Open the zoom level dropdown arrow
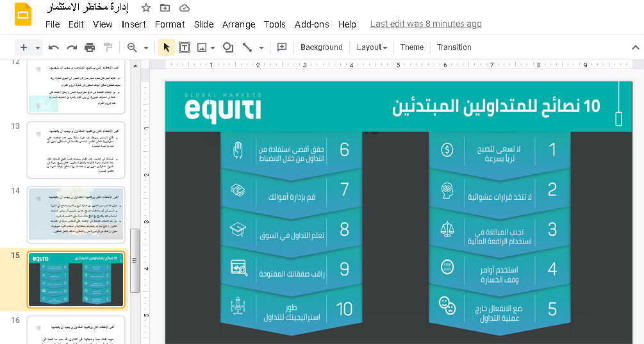The width and height of the screenshot is (644, 344). 146,47
